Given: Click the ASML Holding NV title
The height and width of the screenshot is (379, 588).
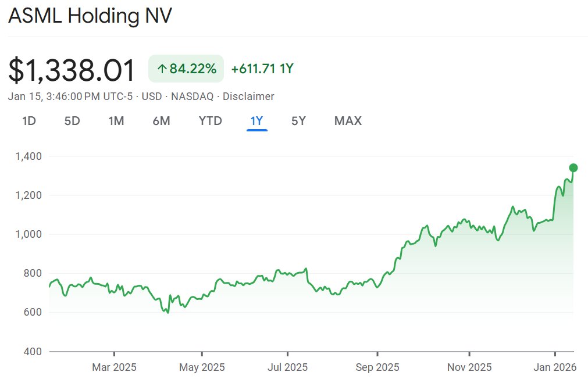Looking at the screenshot, I should pyautogui.click(x=90, y=16).
